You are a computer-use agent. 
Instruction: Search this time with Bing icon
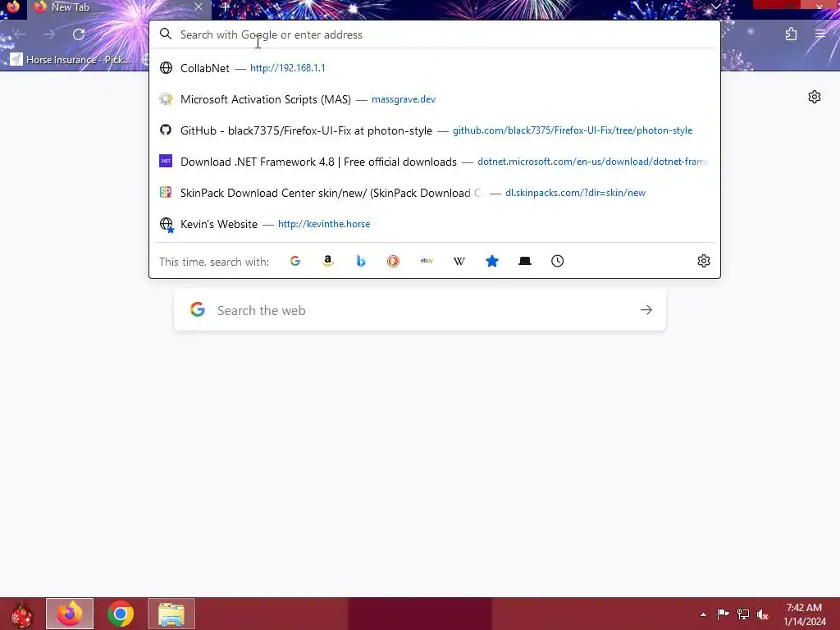click(x=361, y=261)
